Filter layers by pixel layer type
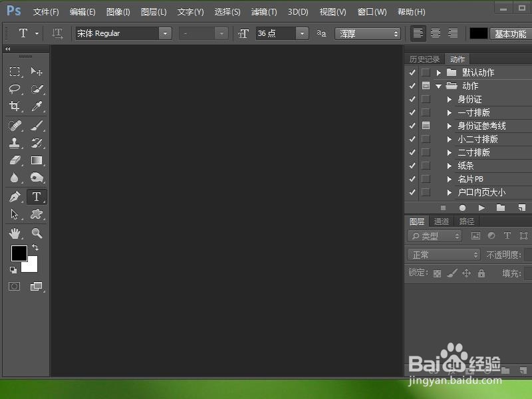This screenshot has height=399, width=532. [x=475, y=236]
